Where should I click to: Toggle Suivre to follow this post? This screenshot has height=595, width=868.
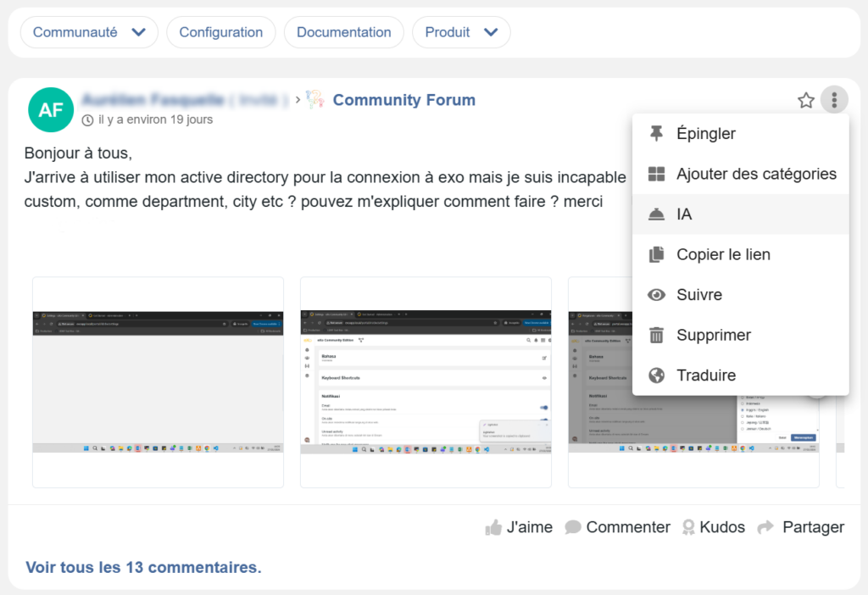point(698,295)
